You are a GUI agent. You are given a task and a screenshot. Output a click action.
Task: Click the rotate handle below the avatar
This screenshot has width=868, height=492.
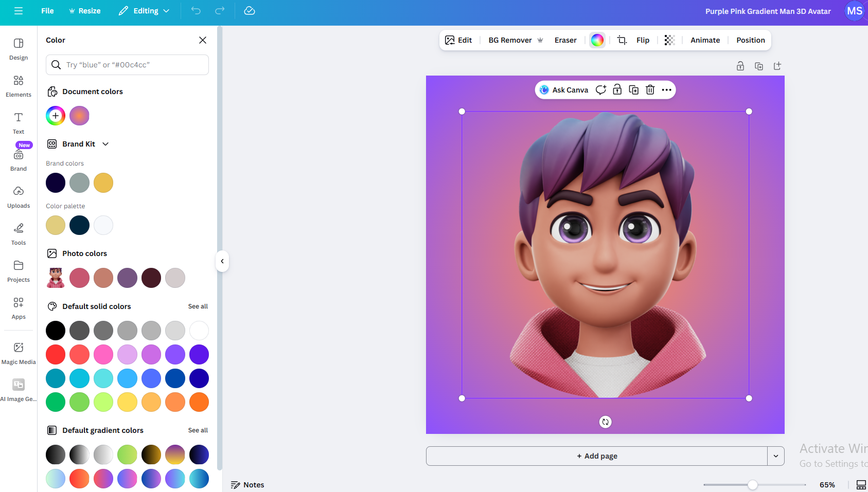(606, 422)
